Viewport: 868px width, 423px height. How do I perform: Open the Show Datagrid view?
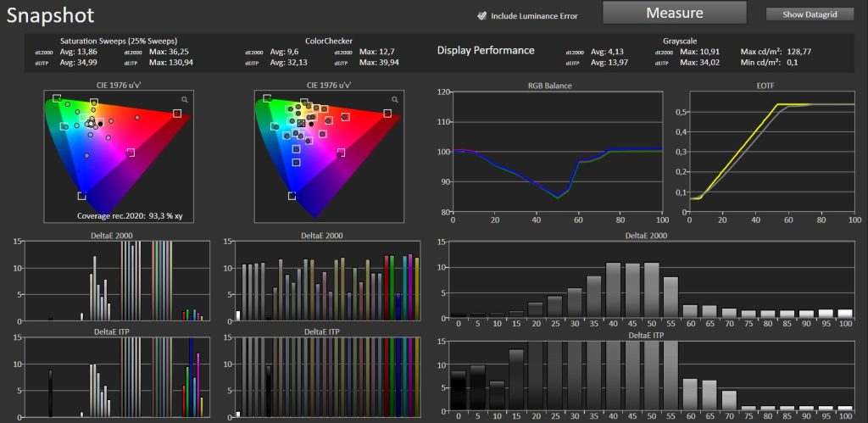810,14
